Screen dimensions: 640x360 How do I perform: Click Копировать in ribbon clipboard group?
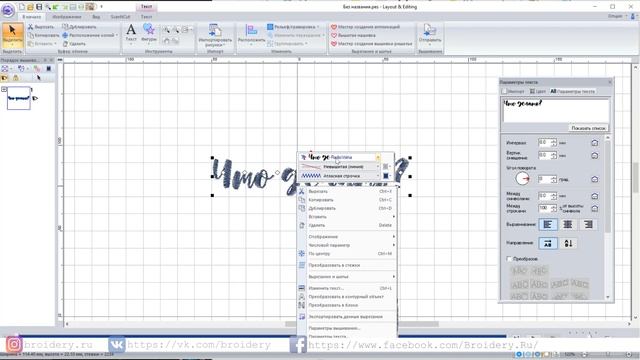coord(43,36)
